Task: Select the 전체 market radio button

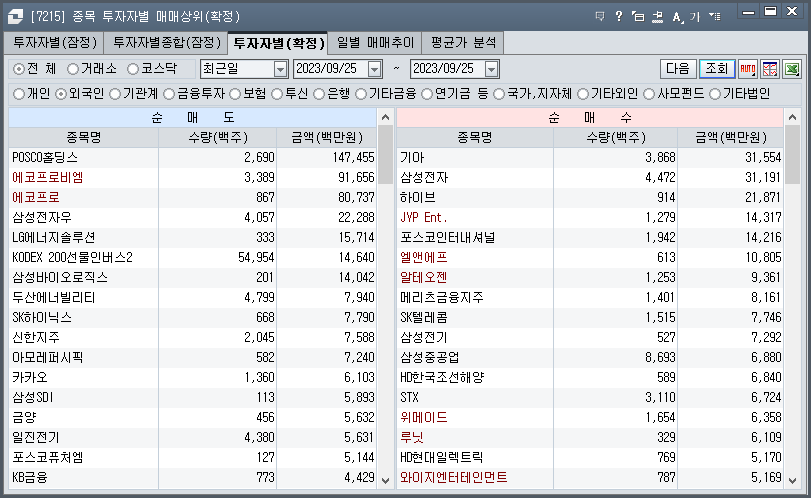Action: [19, 69]
